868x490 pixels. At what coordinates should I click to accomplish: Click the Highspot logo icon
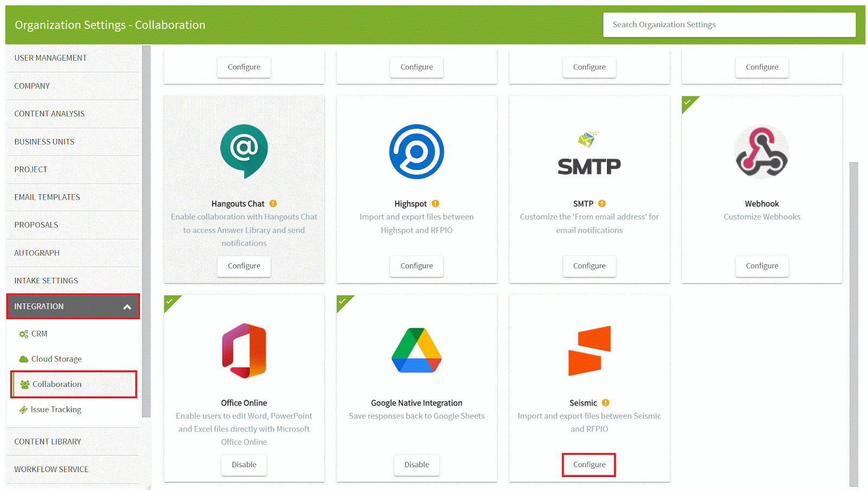point(417,152)
